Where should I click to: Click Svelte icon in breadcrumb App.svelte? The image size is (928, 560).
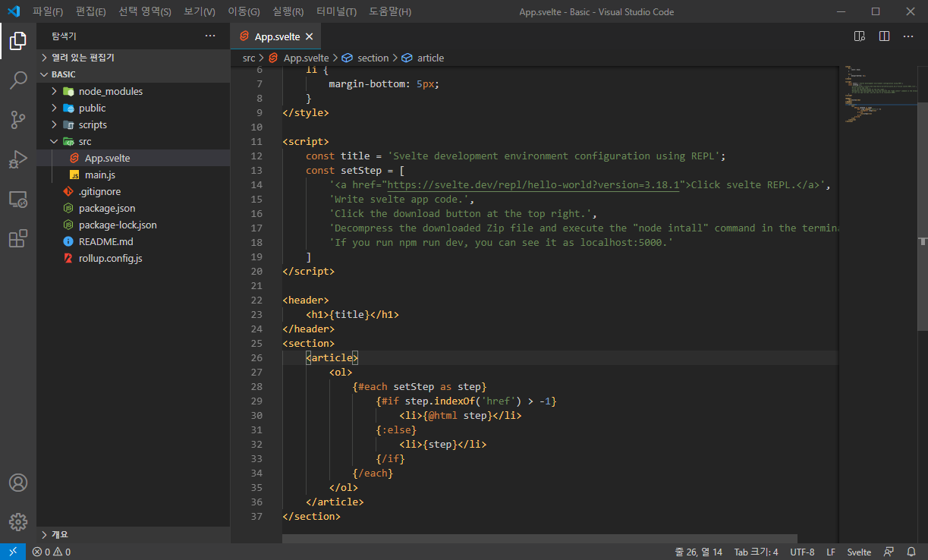coord(273,58)
